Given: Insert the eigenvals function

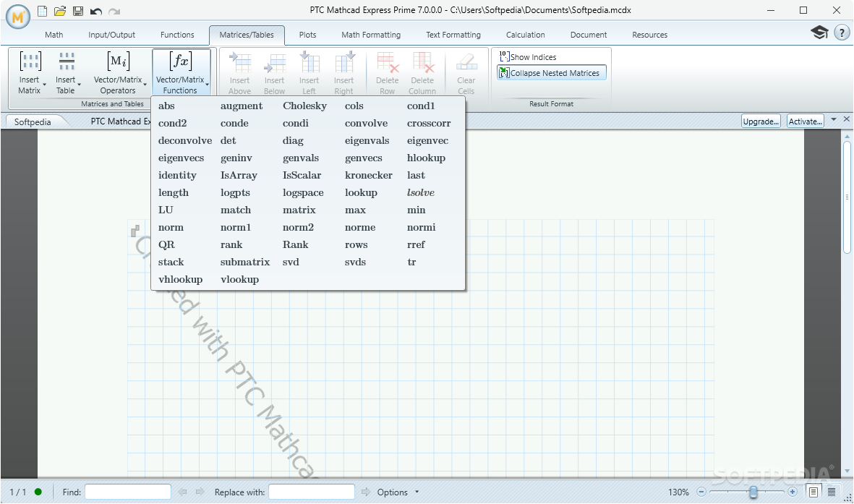Looking at the screenshot, I should click(x=367, y=140).
